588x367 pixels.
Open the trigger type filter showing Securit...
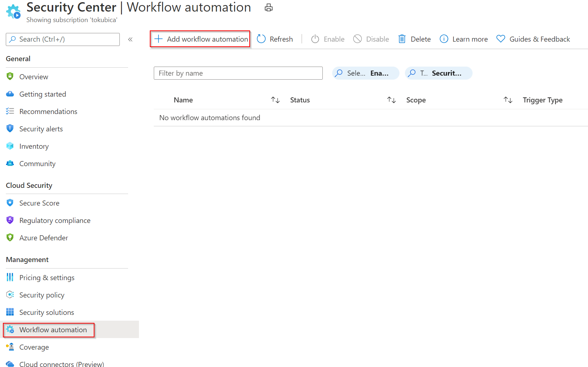pos(438,73)
